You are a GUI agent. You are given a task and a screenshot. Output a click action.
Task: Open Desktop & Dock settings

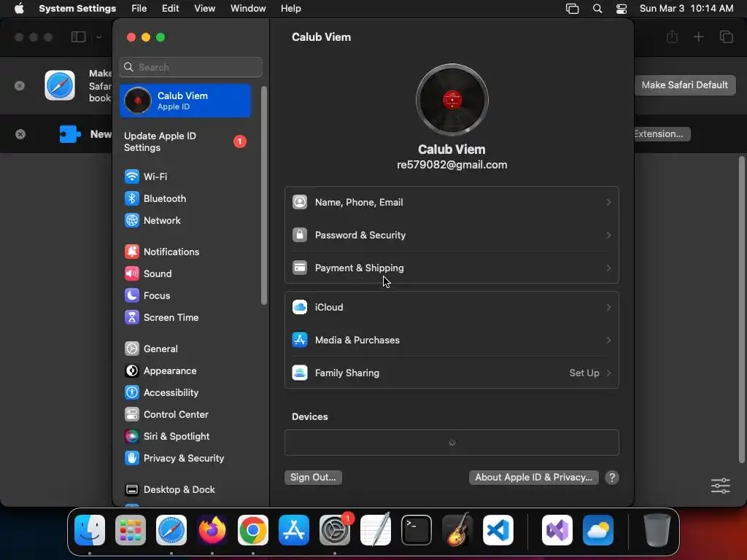169,490
